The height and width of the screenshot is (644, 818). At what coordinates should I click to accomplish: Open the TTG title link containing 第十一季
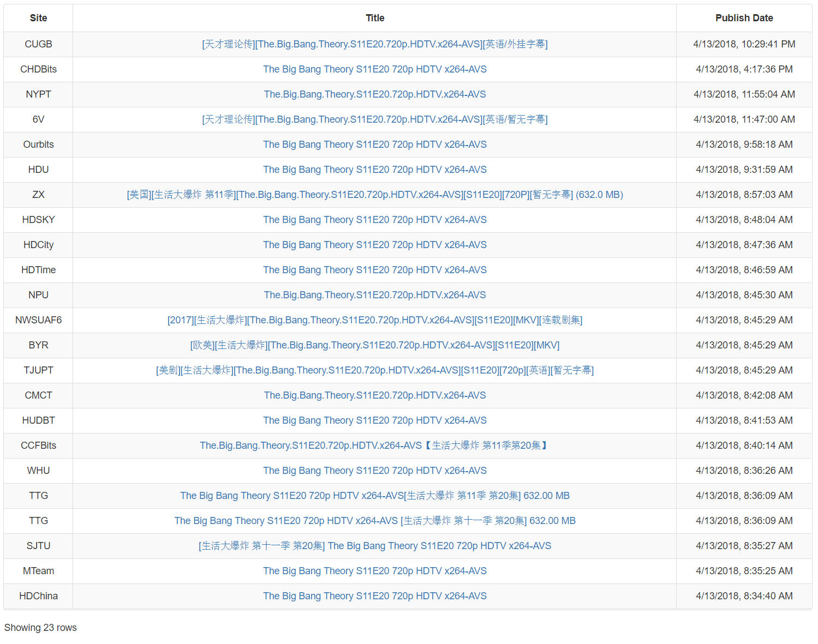pos(375,521)
